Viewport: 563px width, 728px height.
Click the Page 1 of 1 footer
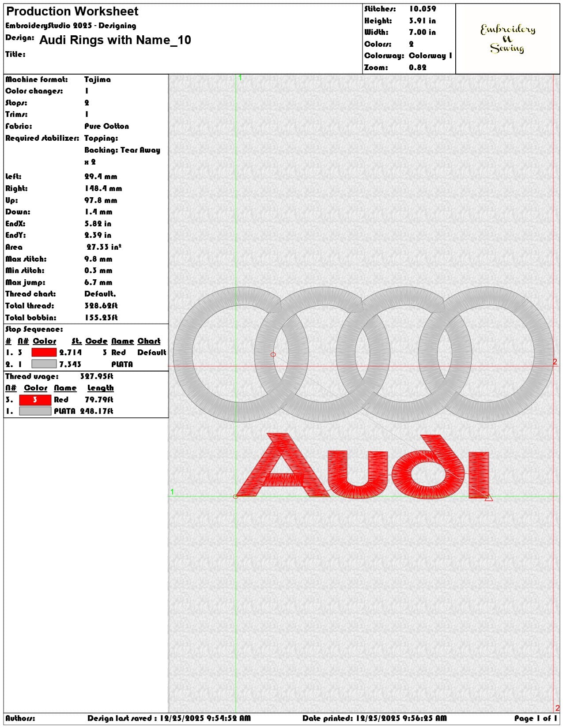(536, 718)
